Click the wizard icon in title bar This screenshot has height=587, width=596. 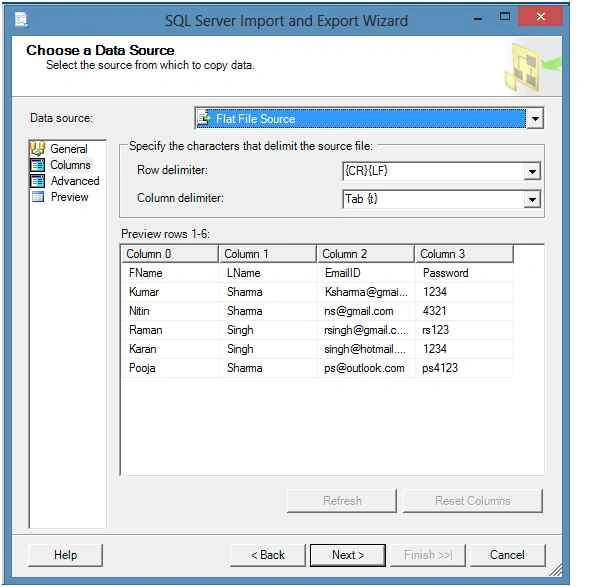pos(21,19)
